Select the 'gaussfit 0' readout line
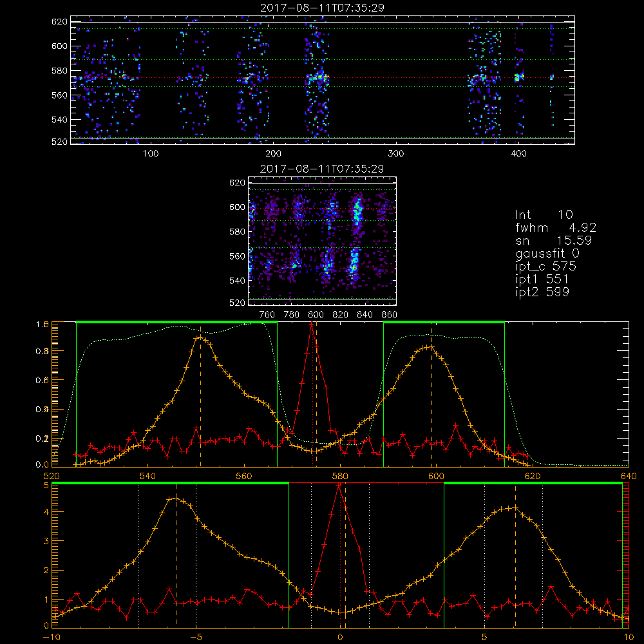 point(547,254)
